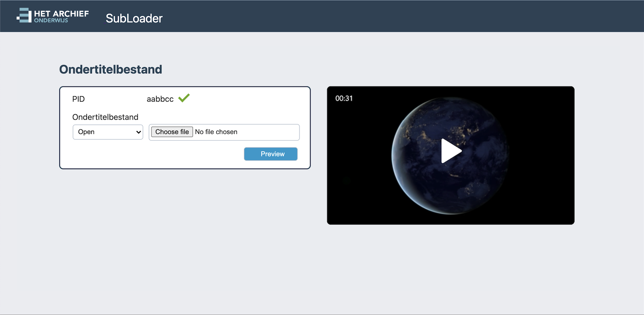Click the green PID validation checkmark
Image resolution: width=644 pixels, height=315 pixels.
[x=184, y=98]
